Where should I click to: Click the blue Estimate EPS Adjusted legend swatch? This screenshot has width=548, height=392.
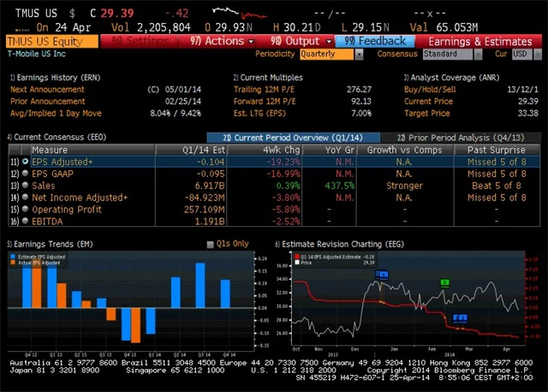click(x=13, y=257)
